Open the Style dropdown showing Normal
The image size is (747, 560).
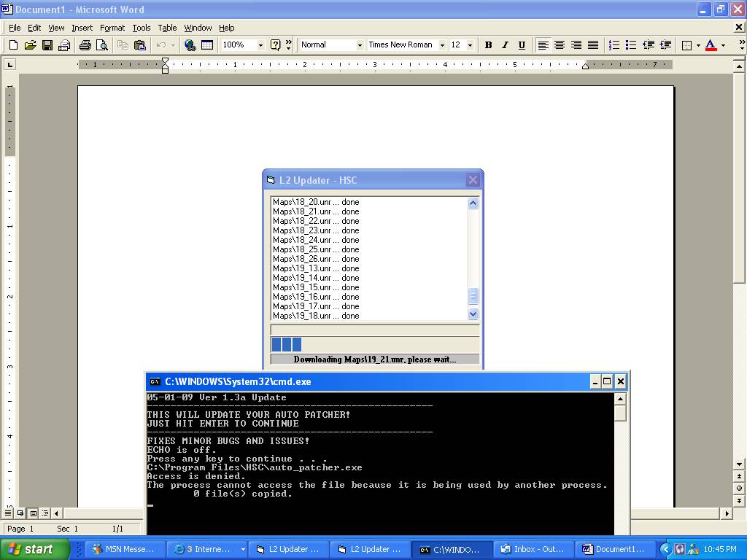360,44
